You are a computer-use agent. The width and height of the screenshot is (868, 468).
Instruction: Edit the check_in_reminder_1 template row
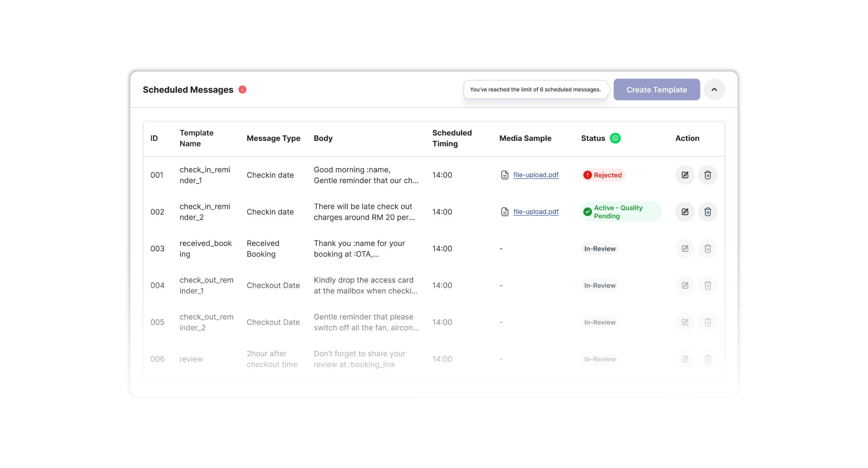(685, 175)
